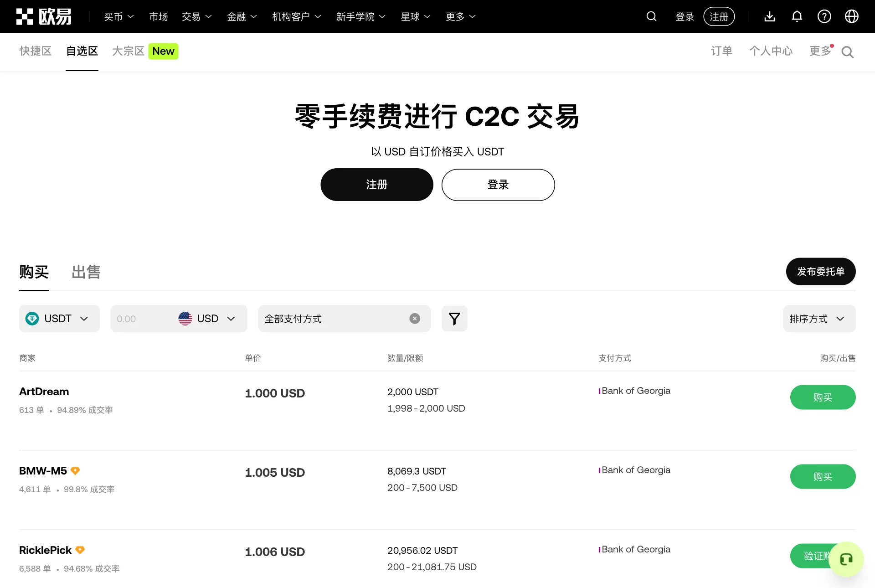Click the merchant badge next to RicklePick
875x588 pixels.
[80, 550]
